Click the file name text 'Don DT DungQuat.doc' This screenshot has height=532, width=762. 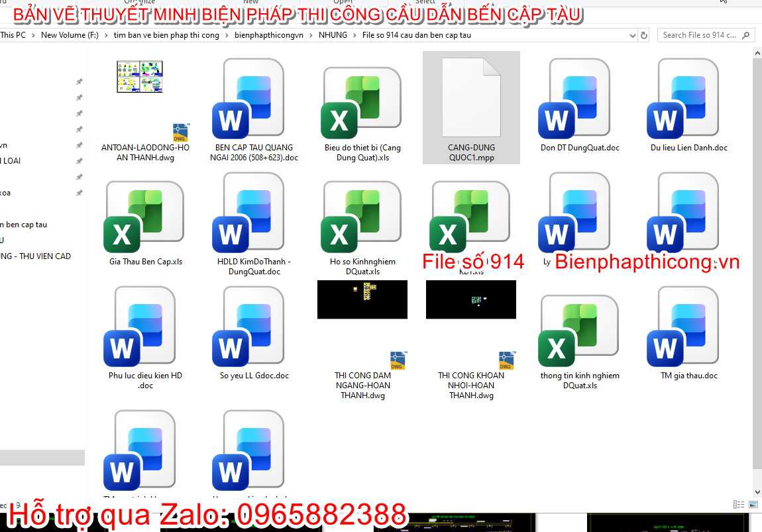[x=580, y=148]
